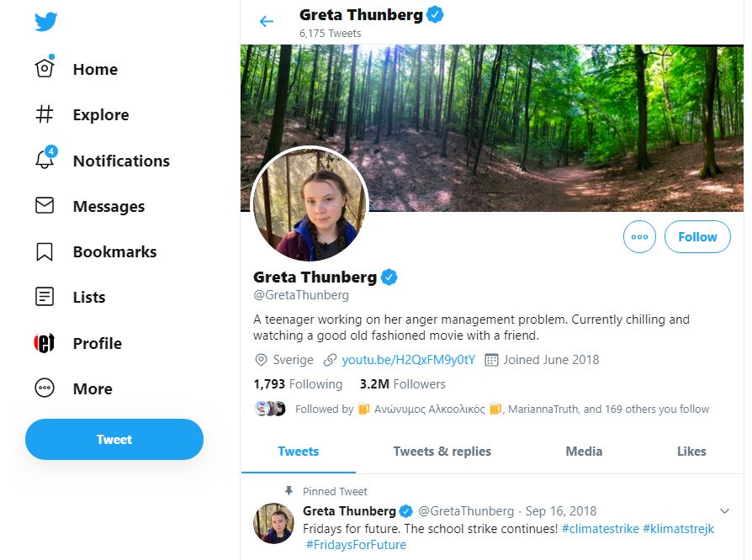Open Greta Thunberg's large profile photo

310,204
